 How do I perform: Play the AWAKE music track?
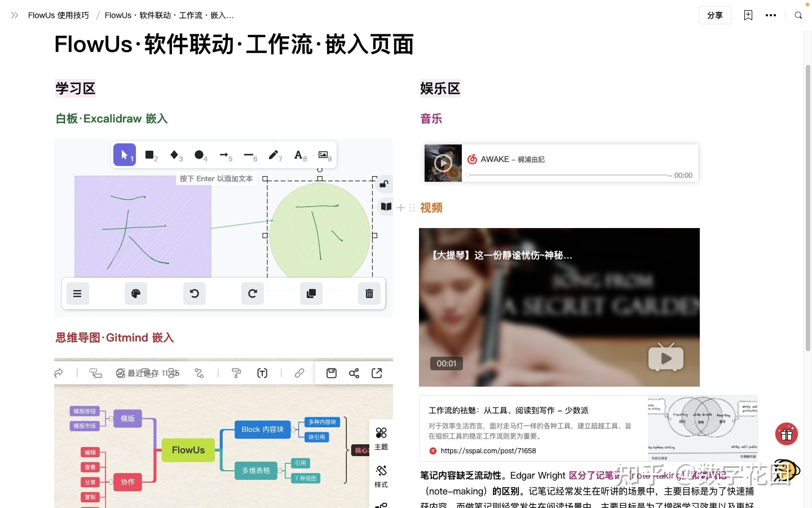click(443, 163)
